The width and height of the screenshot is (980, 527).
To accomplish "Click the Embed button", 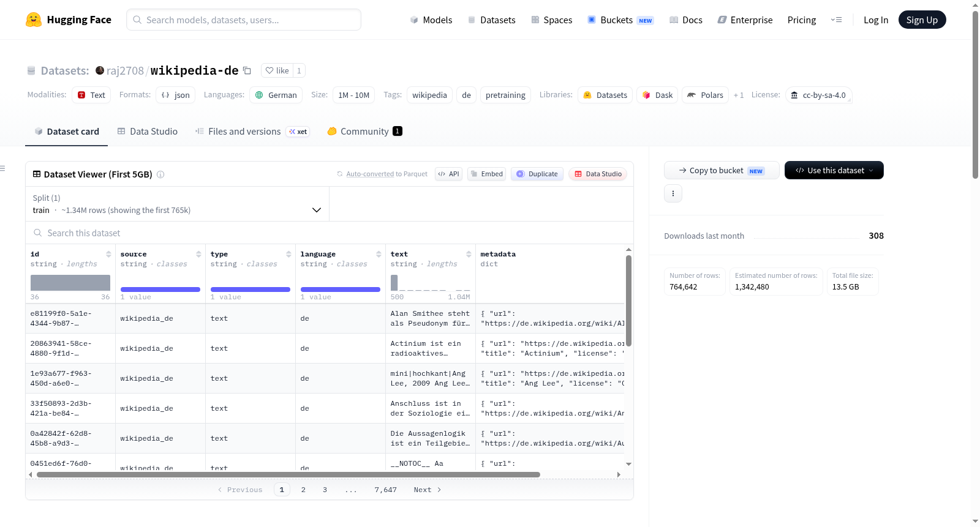I will click(486, 174).
